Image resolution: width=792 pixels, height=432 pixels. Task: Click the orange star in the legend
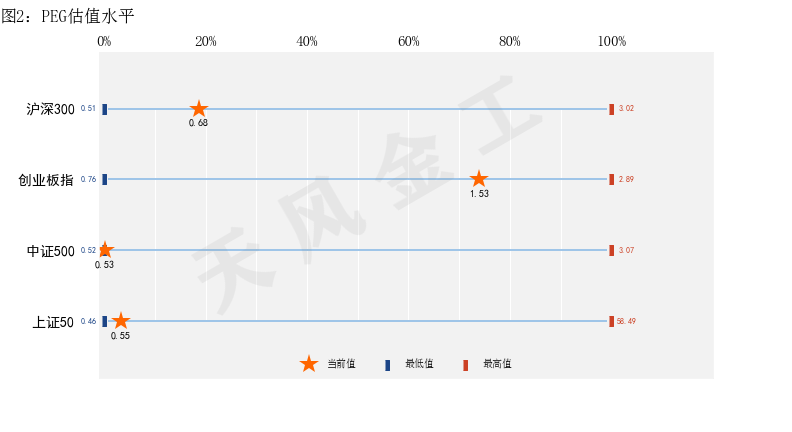(309, 364)
